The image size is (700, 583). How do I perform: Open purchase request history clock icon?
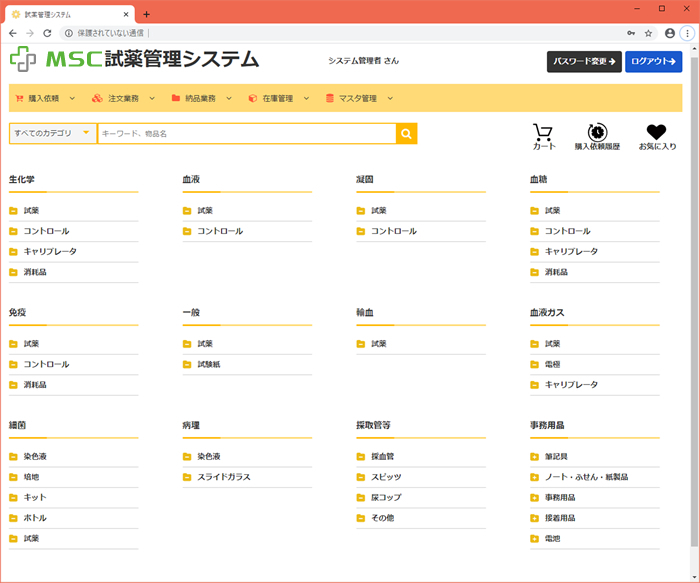(597, 133)
